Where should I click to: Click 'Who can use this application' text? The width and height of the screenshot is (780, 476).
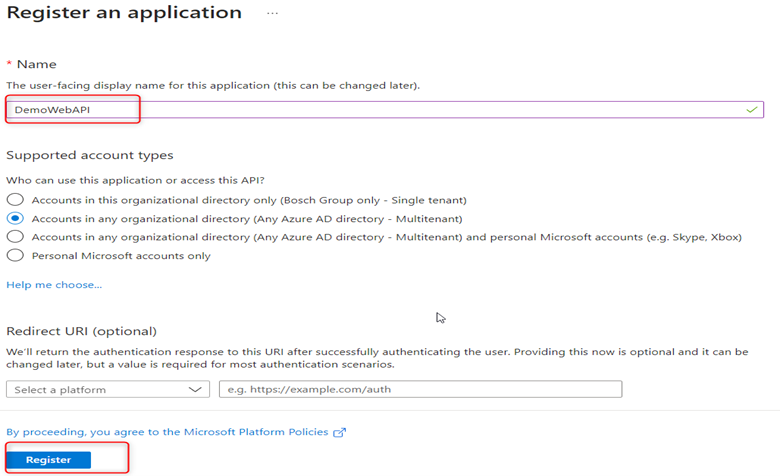(135, 180)
